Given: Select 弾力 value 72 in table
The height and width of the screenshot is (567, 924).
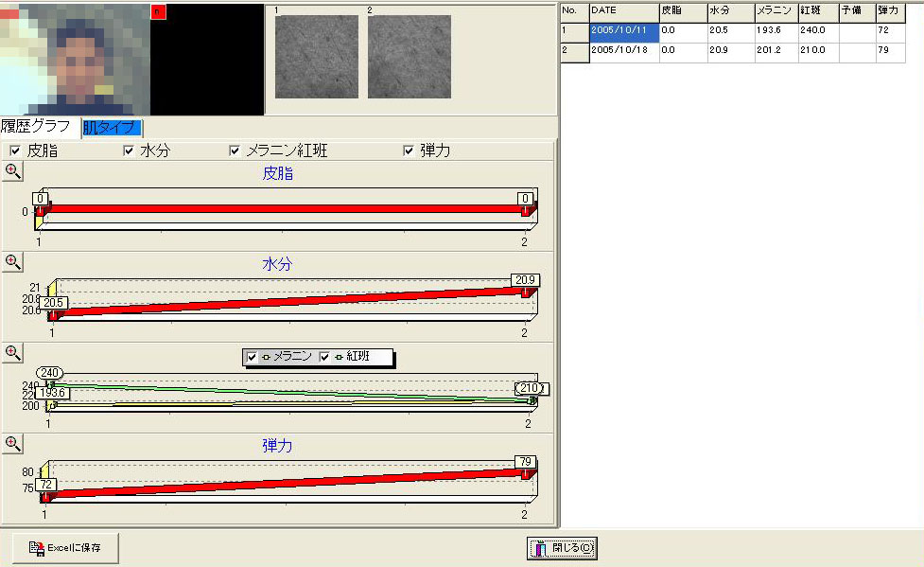Looking at the screenshot, I should [x=890, y=32].
